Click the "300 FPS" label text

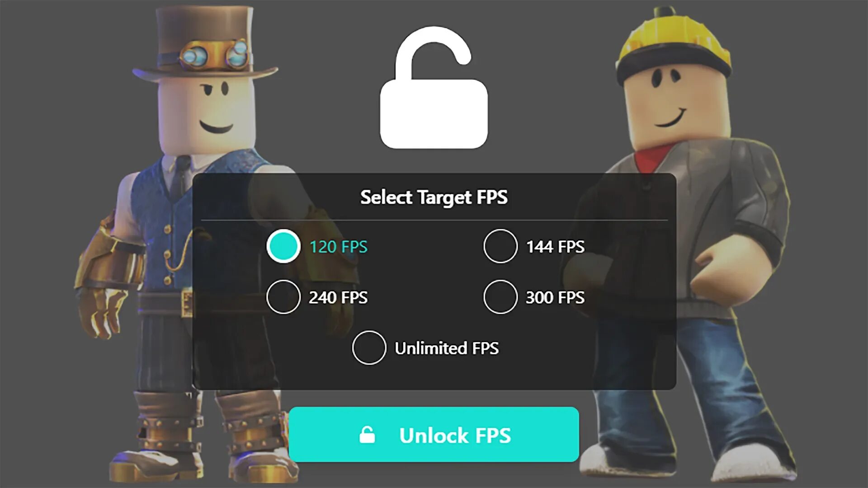555,297
